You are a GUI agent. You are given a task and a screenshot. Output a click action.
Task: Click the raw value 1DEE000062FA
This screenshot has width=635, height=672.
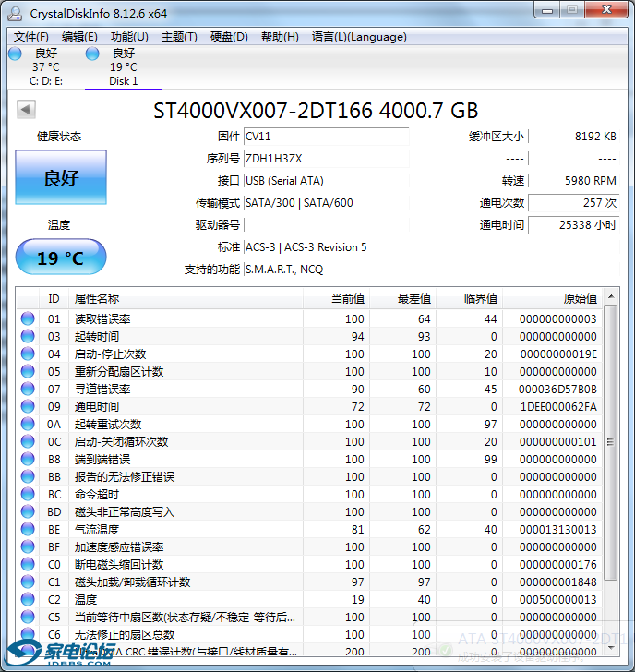[x=558, y=407]
